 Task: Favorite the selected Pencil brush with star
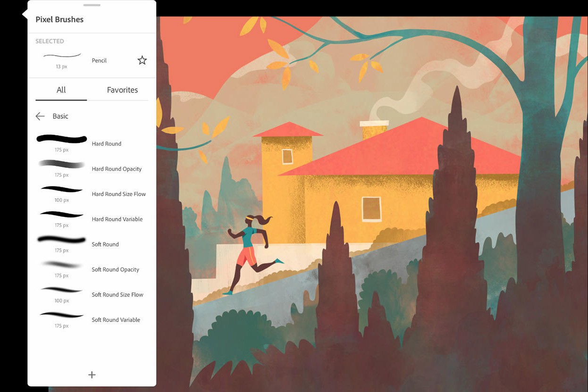point(142,60)
